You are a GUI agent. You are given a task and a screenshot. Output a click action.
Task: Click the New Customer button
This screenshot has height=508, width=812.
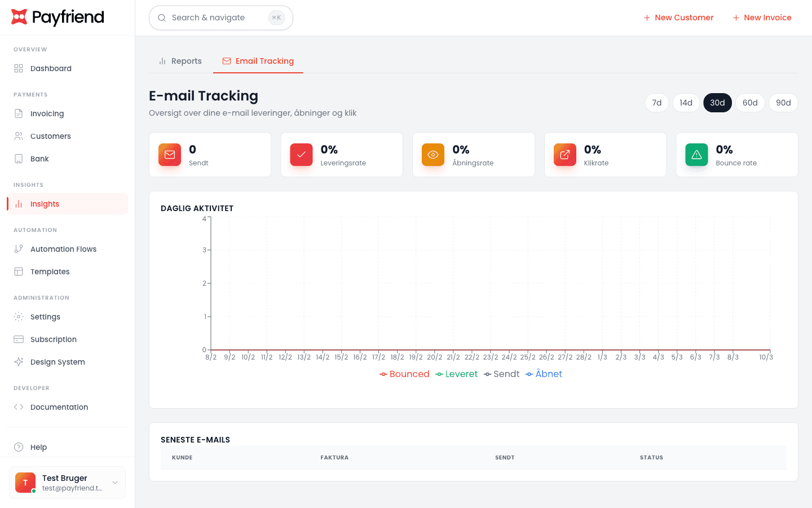coord(678,17)
